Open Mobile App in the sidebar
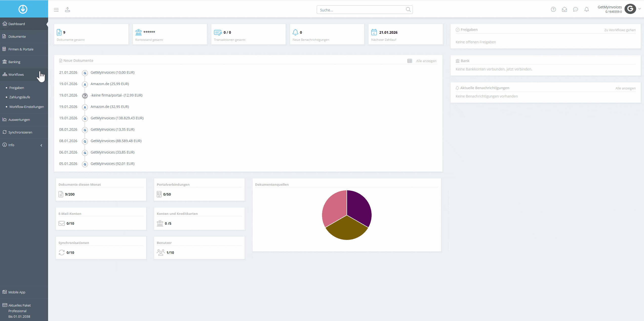This screenshot has width=644, height=321. [24, 292]
